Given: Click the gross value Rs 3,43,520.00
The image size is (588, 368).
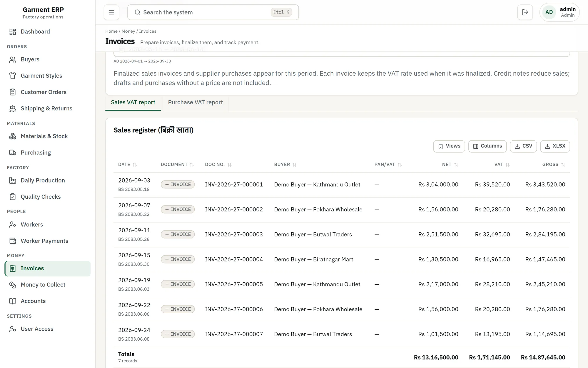Looking at the screenshot, I should coord(545,185).
